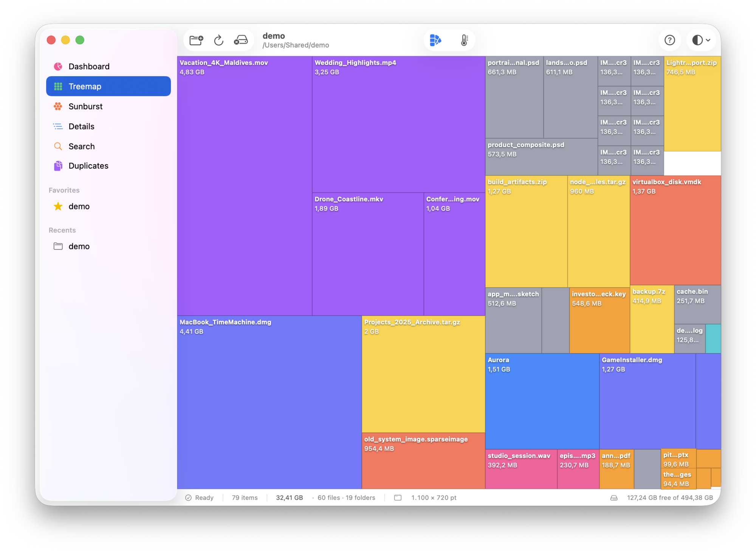Select the backup.7z tile
This screenshot has width=756, height=552.
click(x=652, y=319)
